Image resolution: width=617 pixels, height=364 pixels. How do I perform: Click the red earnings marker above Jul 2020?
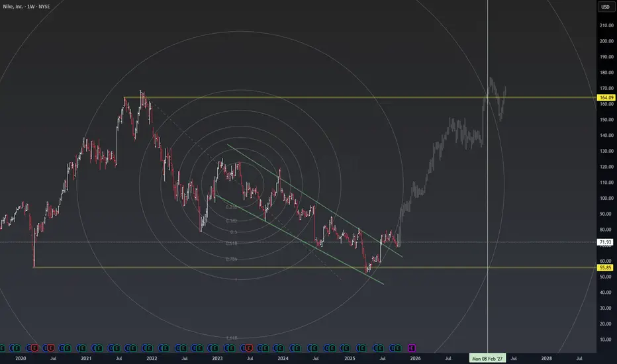click(51, 348)
